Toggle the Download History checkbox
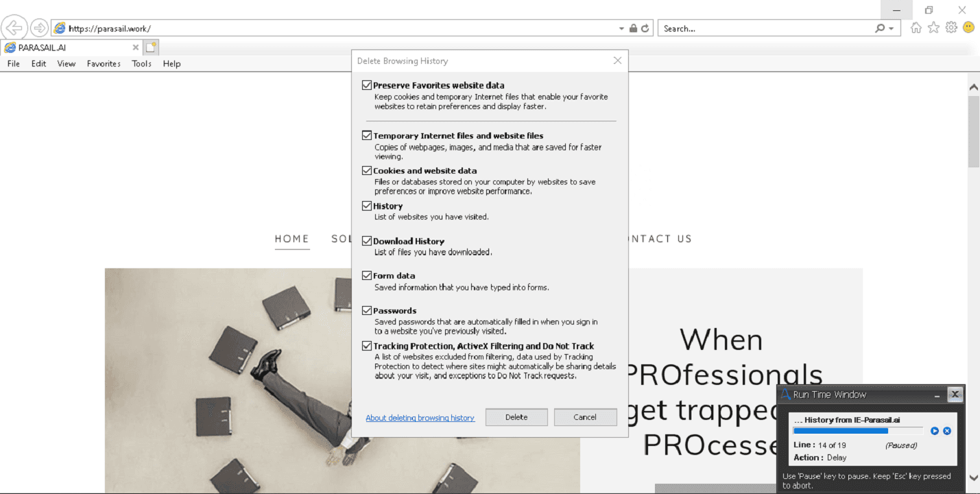980x494 pixels. (367, 241)
